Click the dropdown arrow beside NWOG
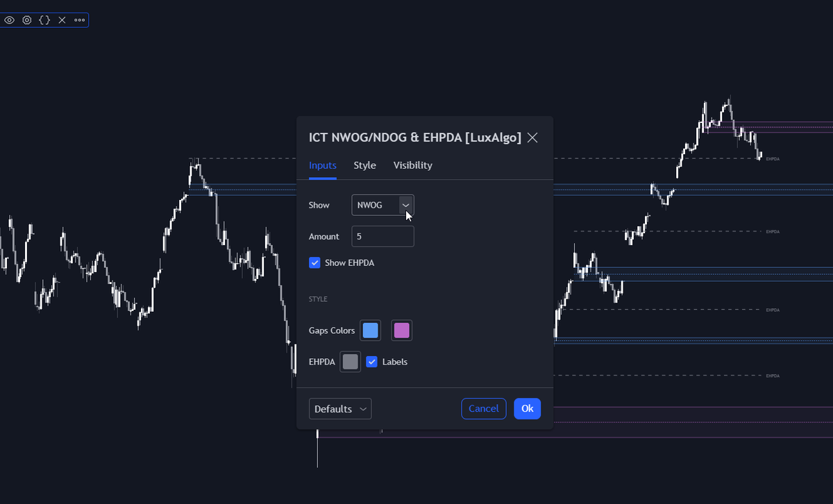Screen dimensions: 833x504 (405, 205)
